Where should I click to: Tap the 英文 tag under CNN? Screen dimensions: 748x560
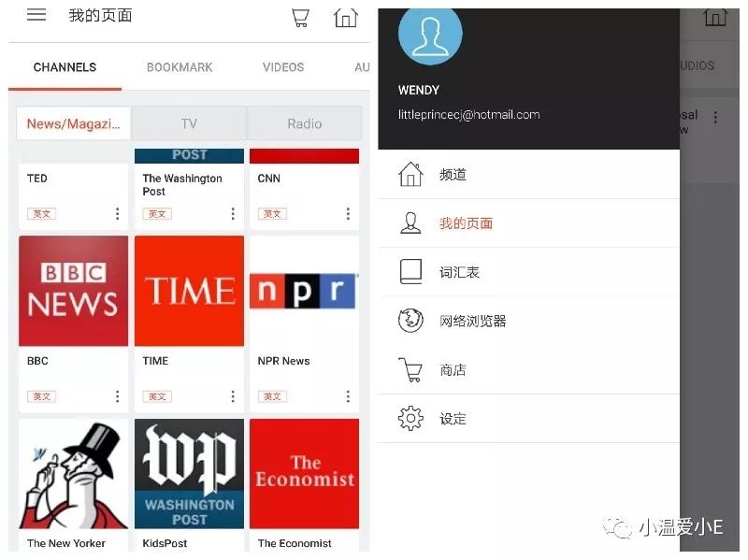[272, 214]
